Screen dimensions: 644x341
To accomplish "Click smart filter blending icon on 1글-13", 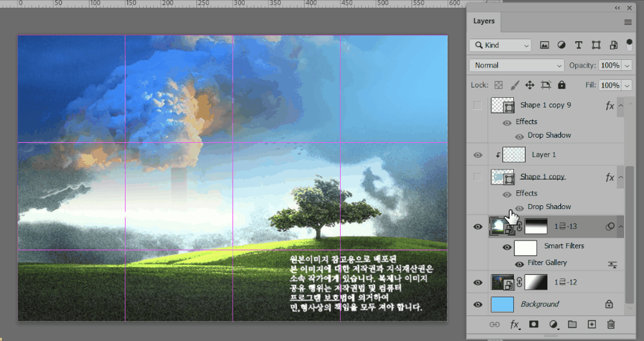I will [x=610, y=226].
